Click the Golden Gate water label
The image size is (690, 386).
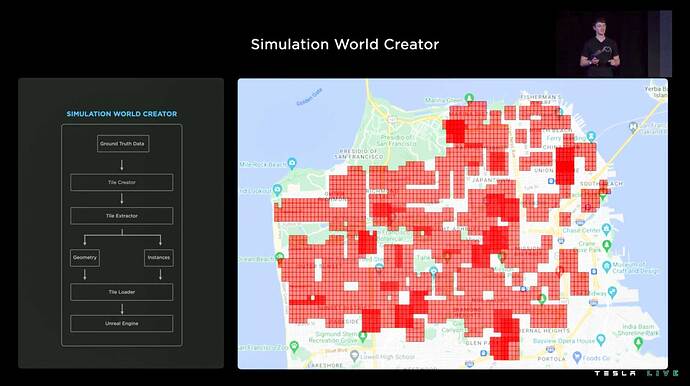[309, 97]
